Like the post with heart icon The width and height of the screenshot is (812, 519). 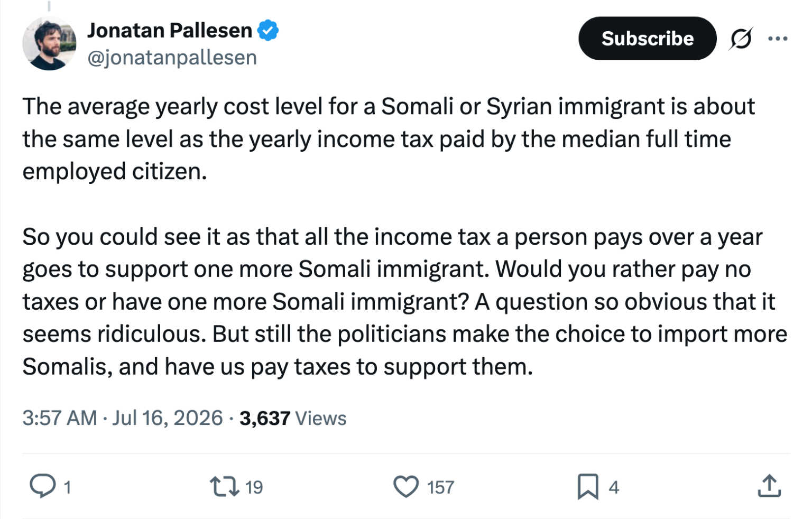(x=406, y=487)
